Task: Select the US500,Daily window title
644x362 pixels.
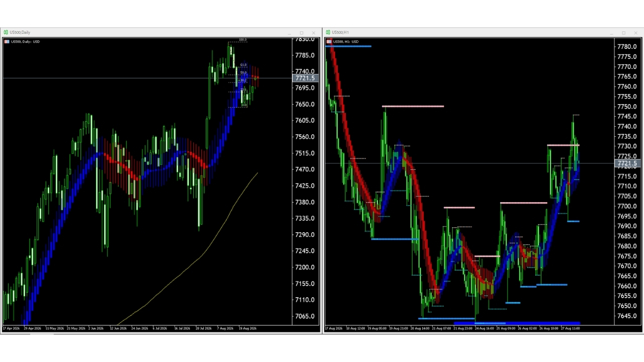Action: click(20, 33)
